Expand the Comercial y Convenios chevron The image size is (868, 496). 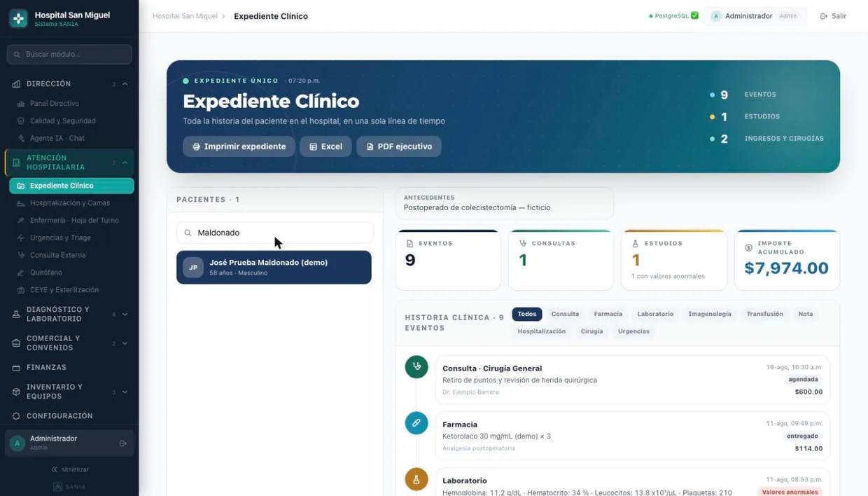coord(125,343)
